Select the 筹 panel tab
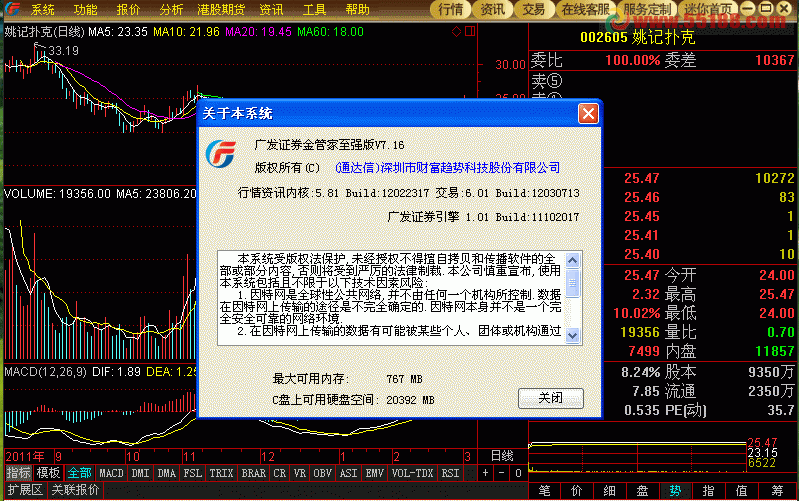Viewport: 799px width, 501px height. tap(777, 491)
